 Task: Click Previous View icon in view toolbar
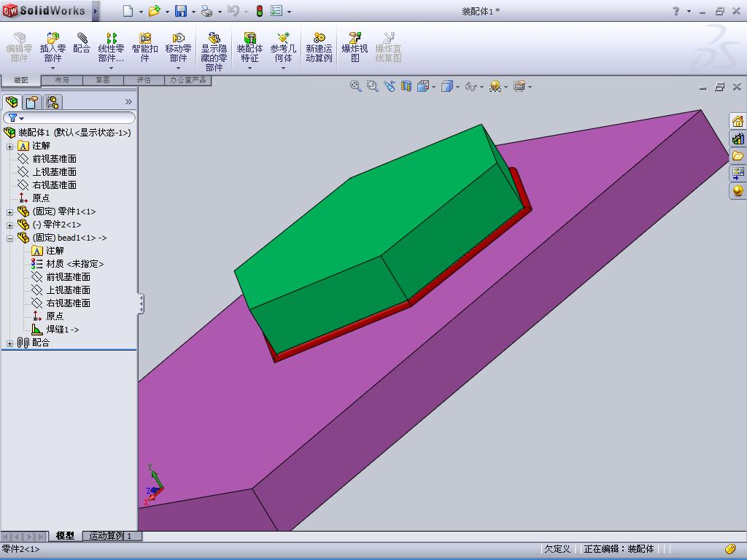[390, 86]
